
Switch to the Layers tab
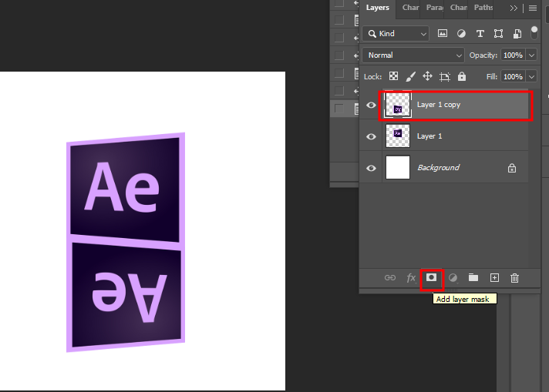tap(378, 8)
